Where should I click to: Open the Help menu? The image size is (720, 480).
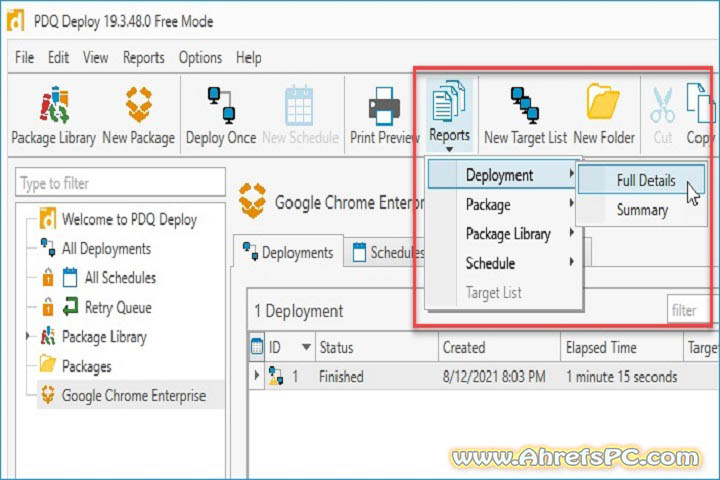click(248, 57)
